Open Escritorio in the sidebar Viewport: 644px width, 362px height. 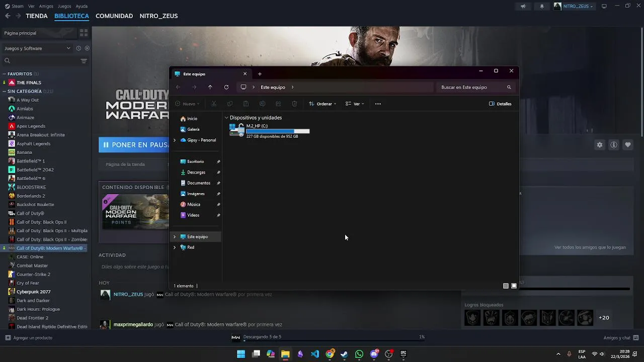coord(196,161)
